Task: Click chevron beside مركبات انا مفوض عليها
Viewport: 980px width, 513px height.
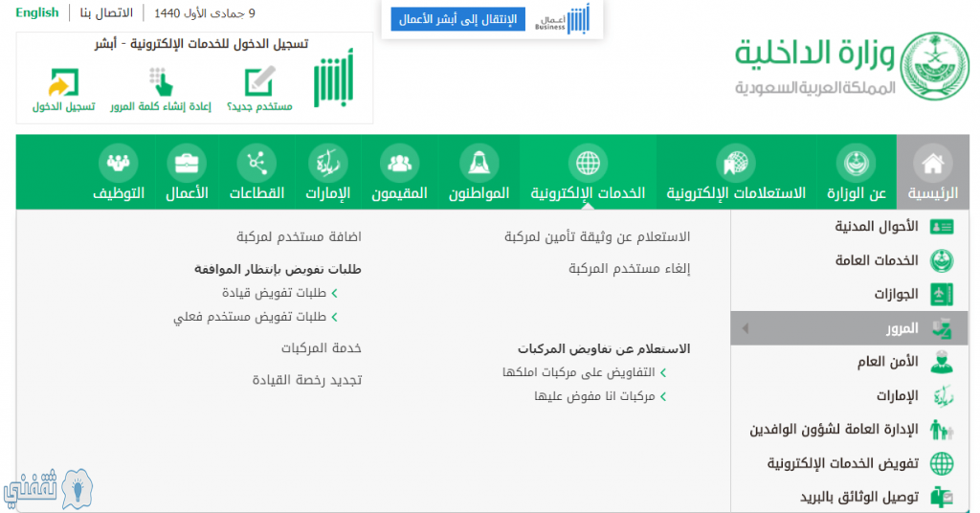Action: (663, 396)
